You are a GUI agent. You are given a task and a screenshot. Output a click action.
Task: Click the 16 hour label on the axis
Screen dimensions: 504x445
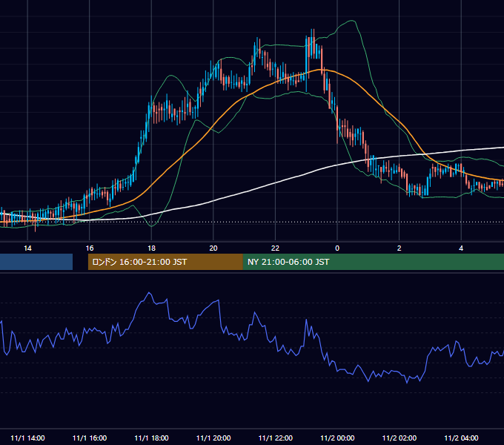click(x=90, y=248)
